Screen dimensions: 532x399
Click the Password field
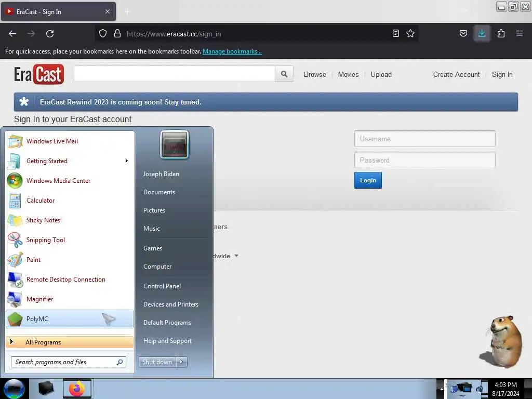click(x=425, y=160)
